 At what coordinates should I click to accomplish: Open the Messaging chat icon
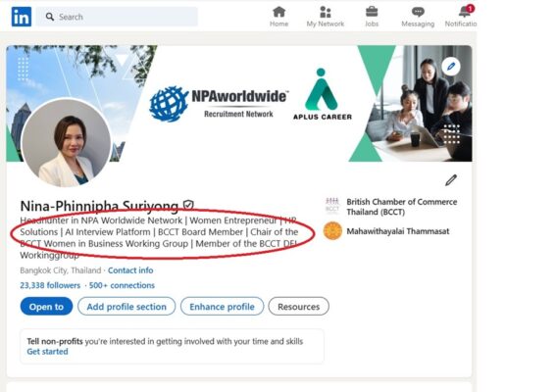click(x=418, y=12)
